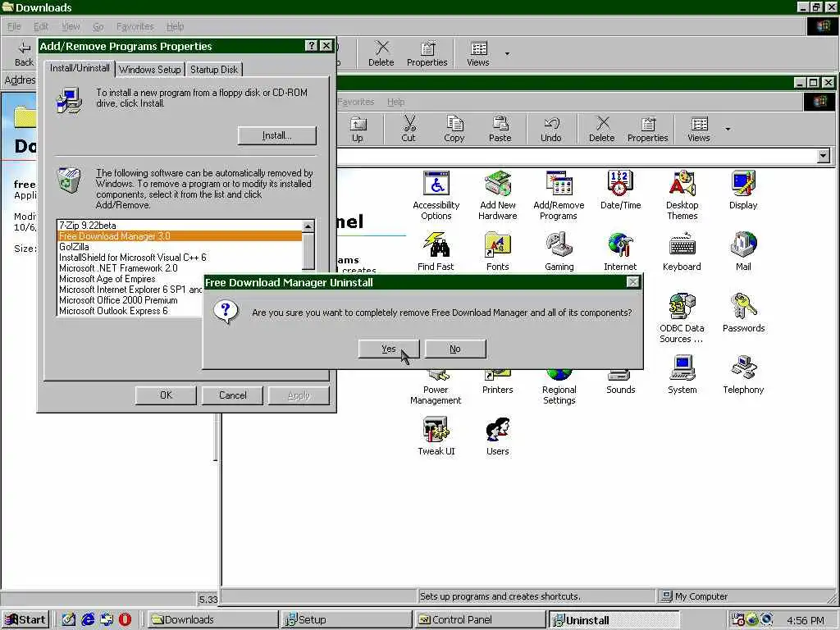Open Users applet icon

(498, 436)
